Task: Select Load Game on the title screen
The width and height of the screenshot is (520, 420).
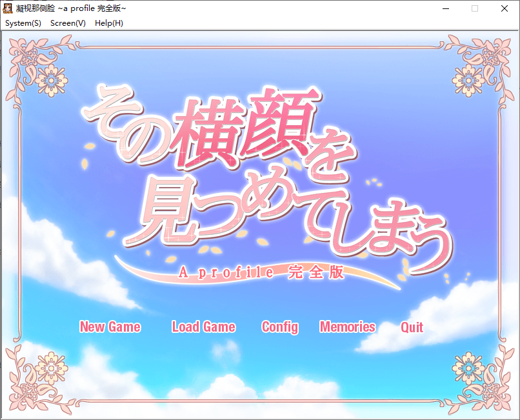Action: click(x=203, y=327)
